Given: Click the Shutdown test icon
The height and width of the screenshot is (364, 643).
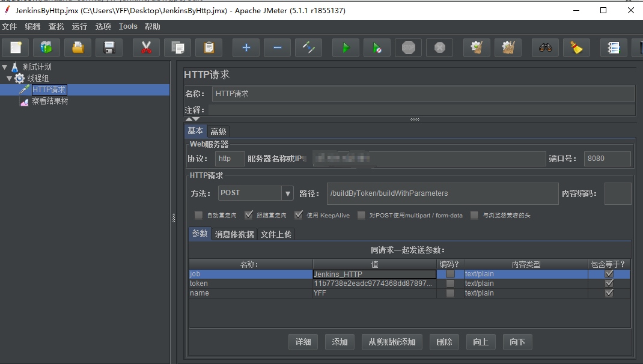Looking at the screenshot, I should tap(440, 47).
